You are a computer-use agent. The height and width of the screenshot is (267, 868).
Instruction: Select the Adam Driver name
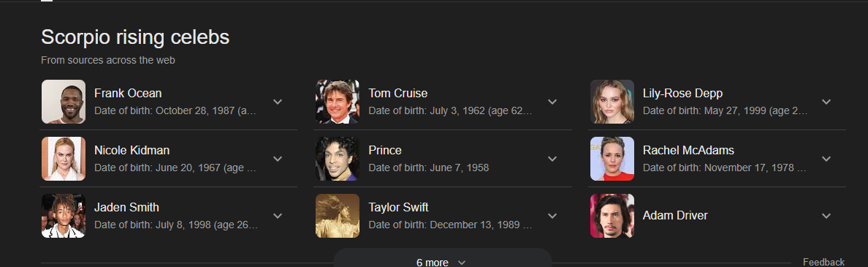675,216
